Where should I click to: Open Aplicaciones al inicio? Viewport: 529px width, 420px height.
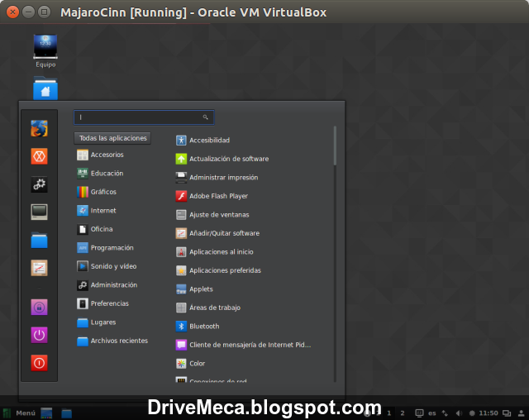[x=215, y=251]
